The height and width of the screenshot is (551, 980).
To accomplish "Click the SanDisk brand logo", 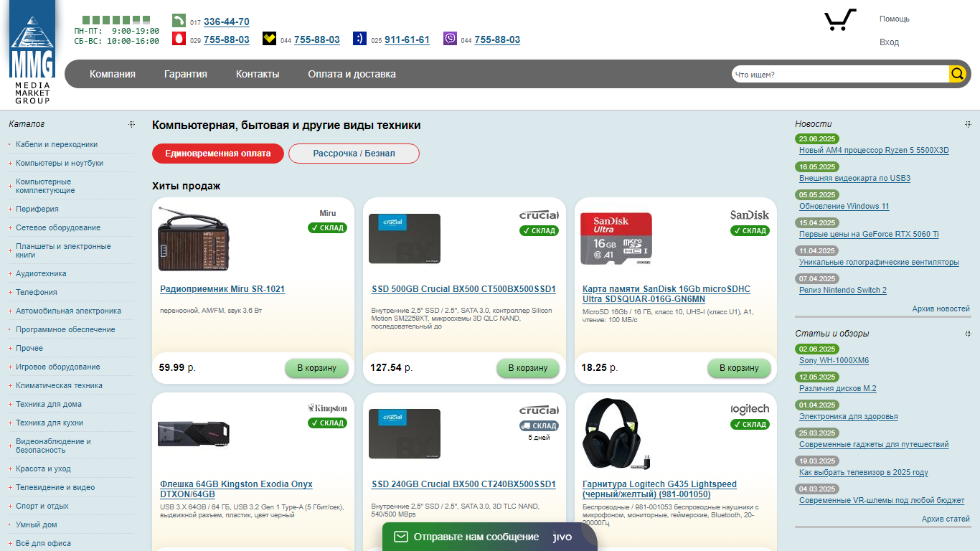I will click(x=750, y=215).
